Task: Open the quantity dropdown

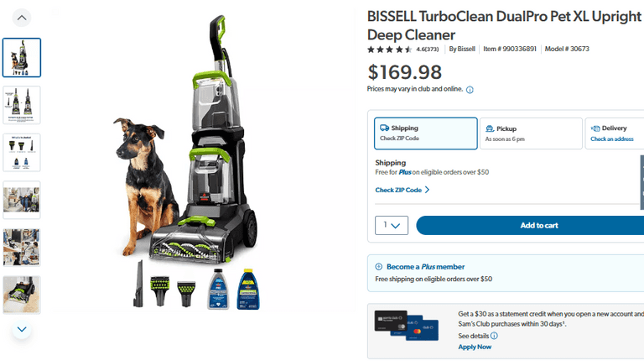Action: click(392, 225)
